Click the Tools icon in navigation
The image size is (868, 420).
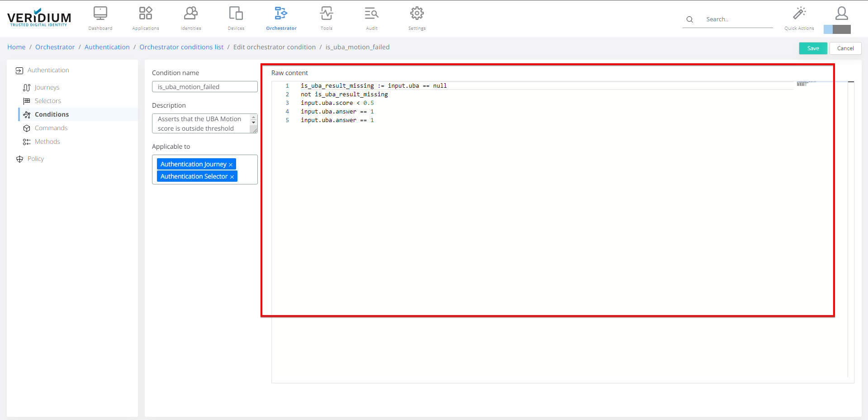coord(326,14)
